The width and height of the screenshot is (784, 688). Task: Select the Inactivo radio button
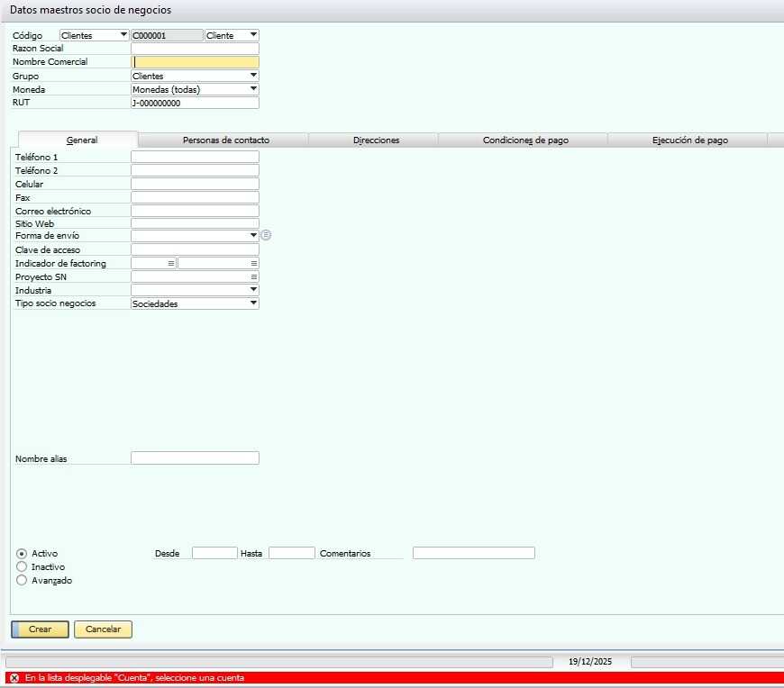point(22,566)
